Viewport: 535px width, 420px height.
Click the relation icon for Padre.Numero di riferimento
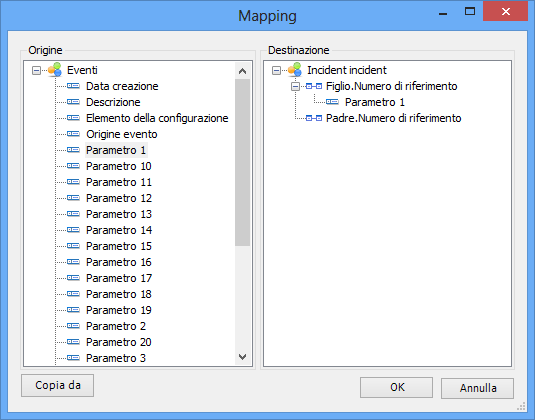tap(314, 118)
